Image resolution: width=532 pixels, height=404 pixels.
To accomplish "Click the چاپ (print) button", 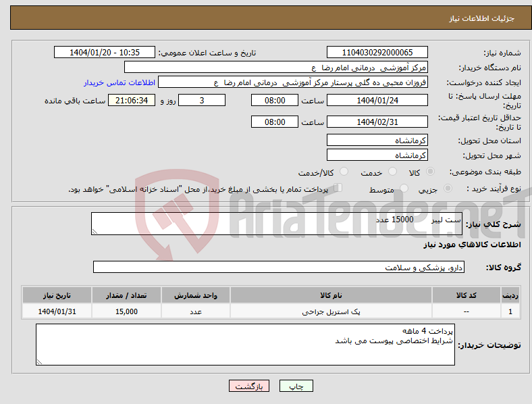I will point(296,386).
